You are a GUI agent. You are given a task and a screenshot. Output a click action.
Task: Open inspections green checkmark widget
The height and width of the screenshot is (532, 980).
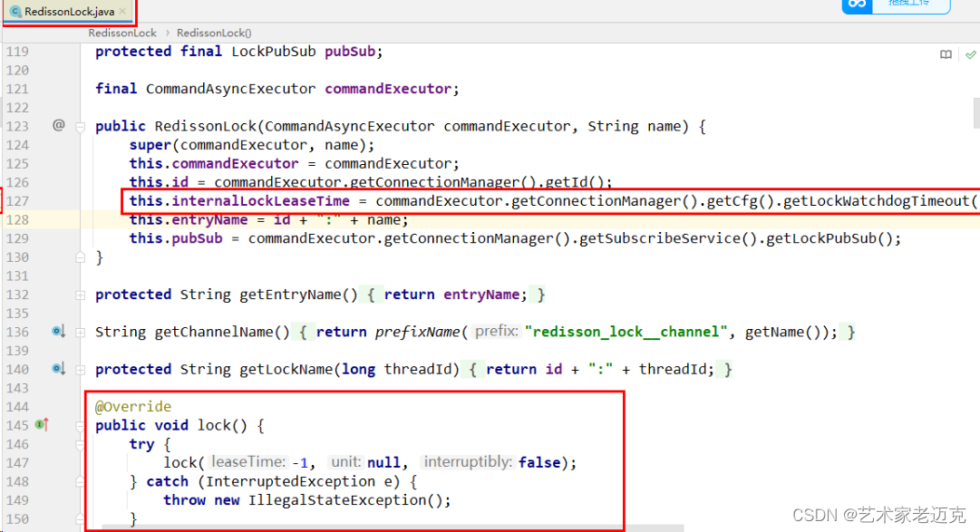point(970,55)
